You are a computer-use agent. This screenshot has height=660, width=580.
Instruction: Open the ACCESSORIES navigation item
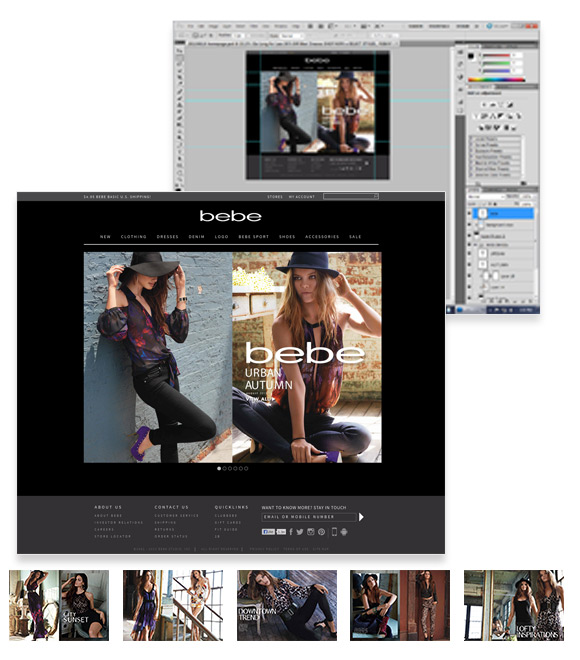pyautogui.click(x=322, y=237)
